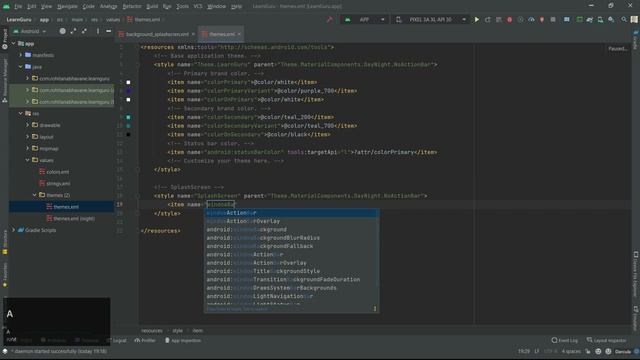
Task: Collapse the java folder
Action: click(x=21, y=67)
